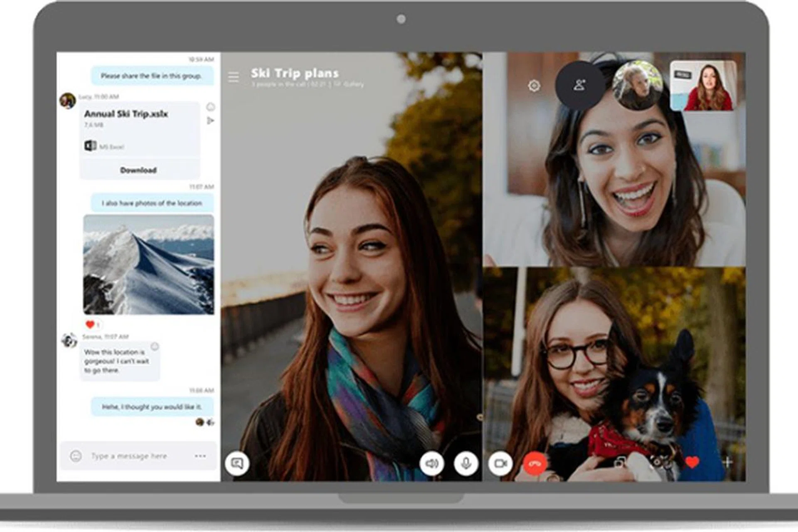Expand more options beside the message input

point(201,456)
